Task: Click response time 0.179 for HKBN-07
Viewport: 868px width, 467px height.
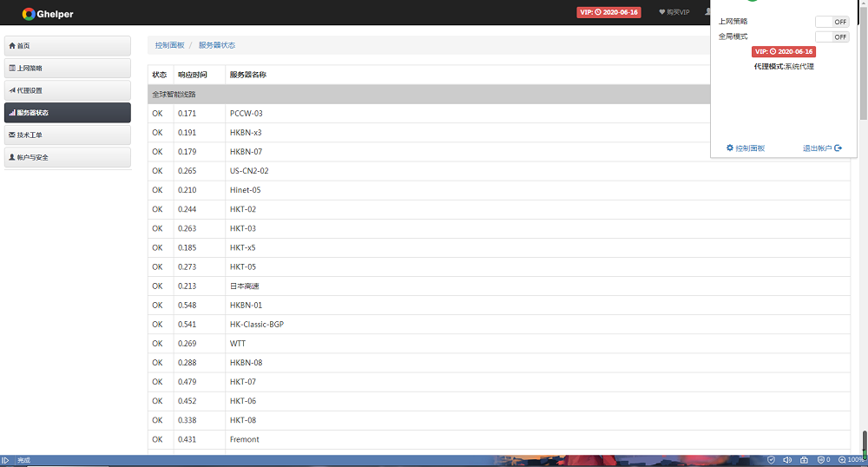Action: (187, 152)
